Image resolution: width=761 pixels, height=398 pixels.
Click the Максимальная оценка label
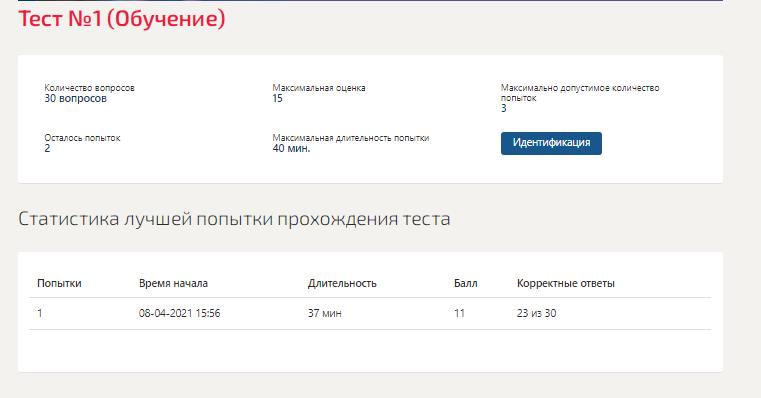pyautogui.click(x=319, y=88)
